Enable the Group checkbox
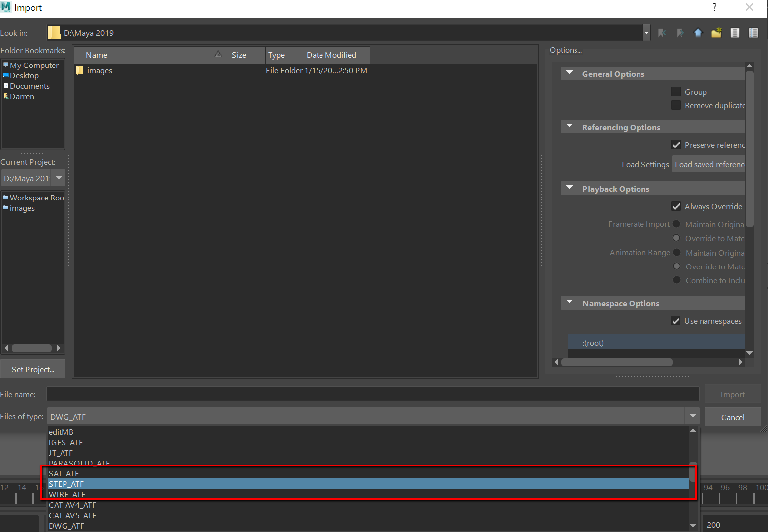768x532 pixels. 676,91
